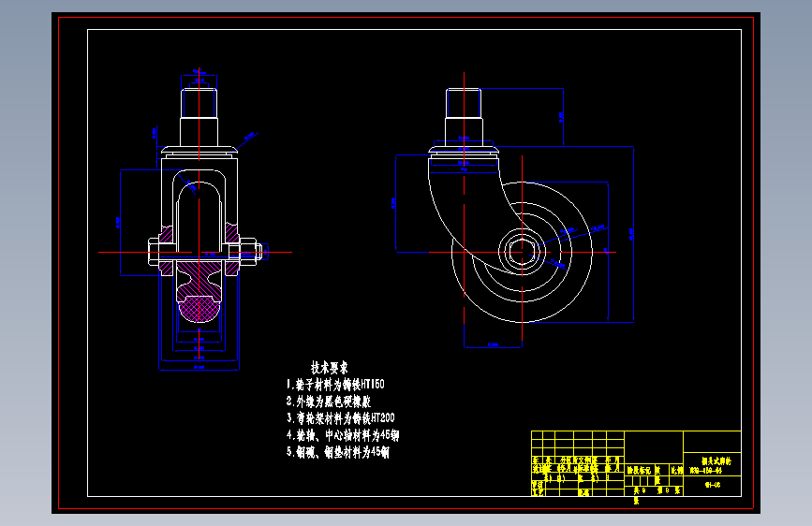Click the drawing number below the title name
This screenshot has width=812, height=526.
tap(705, 471)
